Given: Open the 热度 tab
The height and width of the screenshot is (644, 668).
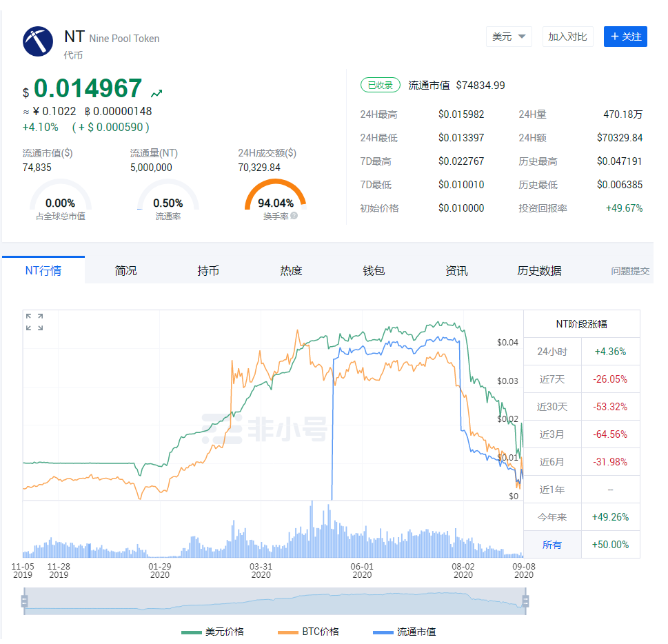Looking at the screenshot, I should [x=291, y=271].
